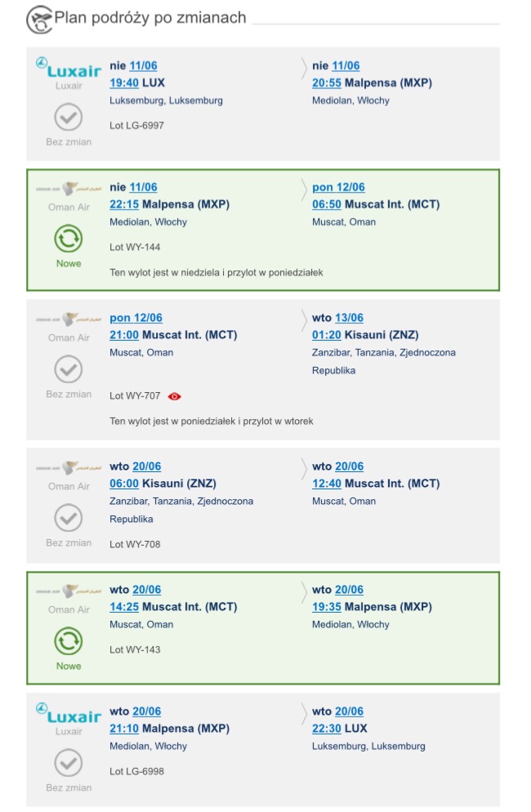Click the Luxair logo on flight LG-6998
This screenshot has height=812, width=531.
coord(69,714)
